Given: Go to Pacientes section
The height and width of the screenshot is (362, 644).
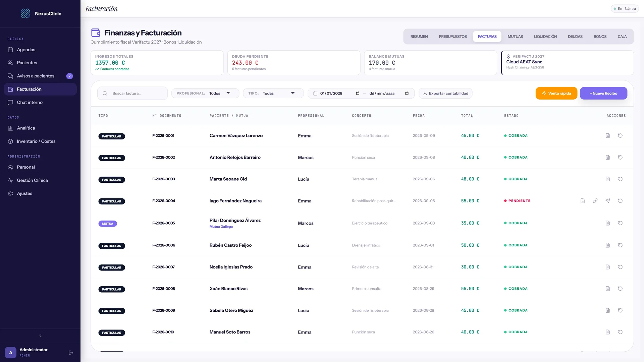Looking at the screenshot, I should (40, 63).
